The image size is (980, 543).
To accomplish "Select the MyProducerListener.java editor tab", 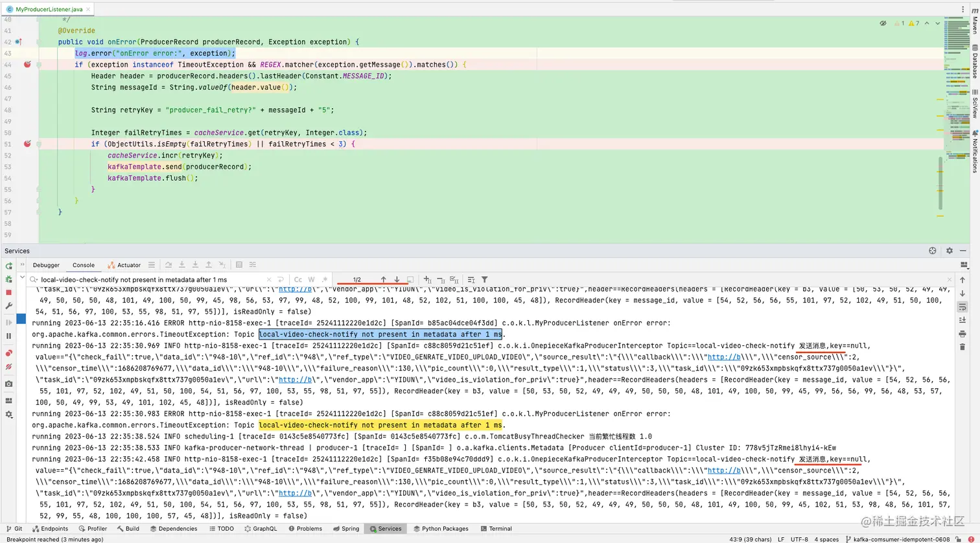I will pos(48,10).
